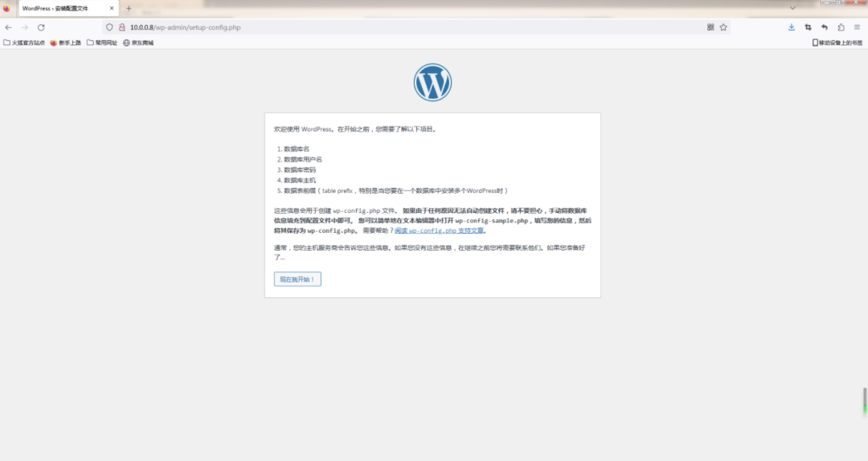The height and width of the screenshot is (461, 868).
Task: Open the extensions puzzle icon
Action: pos(841,27)
